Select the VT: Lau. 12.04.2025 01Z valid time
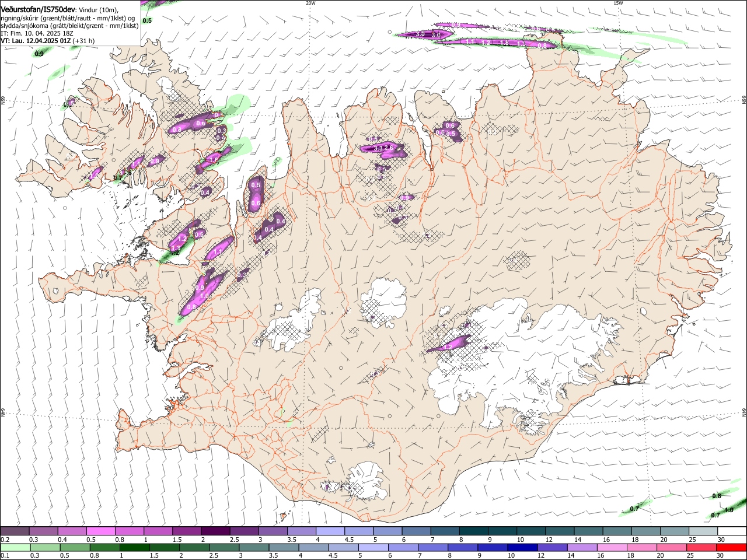747x560 pixels. [36, 41]
